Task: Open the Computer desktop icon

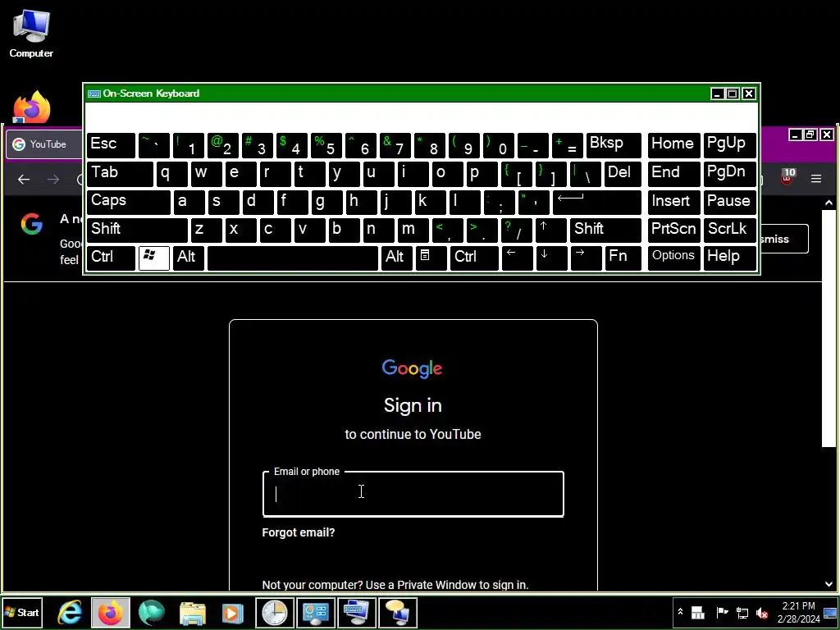Action: tap(31, 33)
